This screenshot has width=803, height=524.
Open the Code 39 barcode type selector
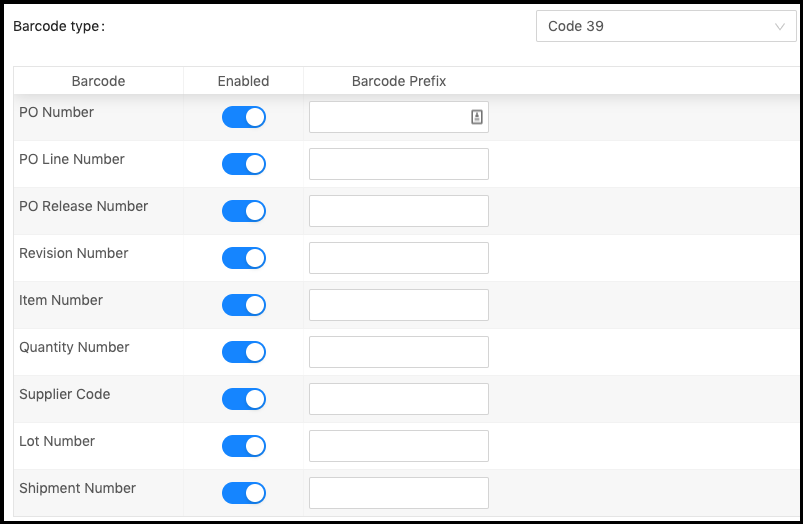click(x=666, y=26)
